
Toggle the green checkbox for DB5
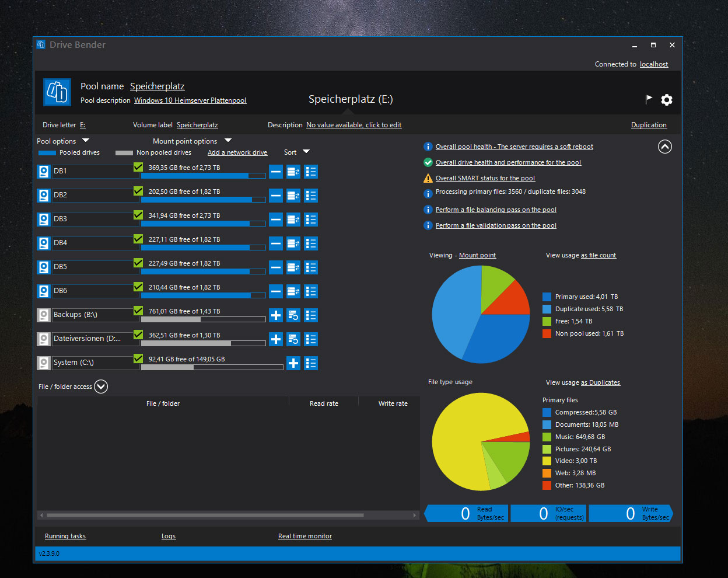[x=138, y=263]
